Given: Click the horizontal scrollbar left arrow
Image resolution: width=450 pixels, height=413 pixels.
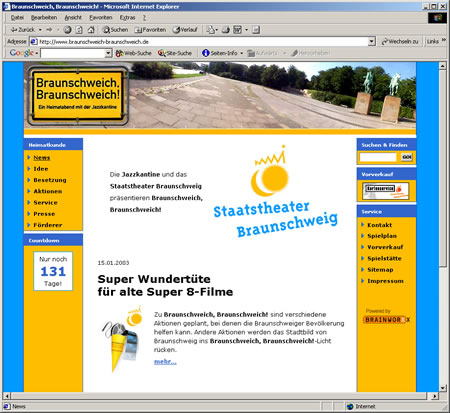Looking at the screenshot, I should (7, 396).
